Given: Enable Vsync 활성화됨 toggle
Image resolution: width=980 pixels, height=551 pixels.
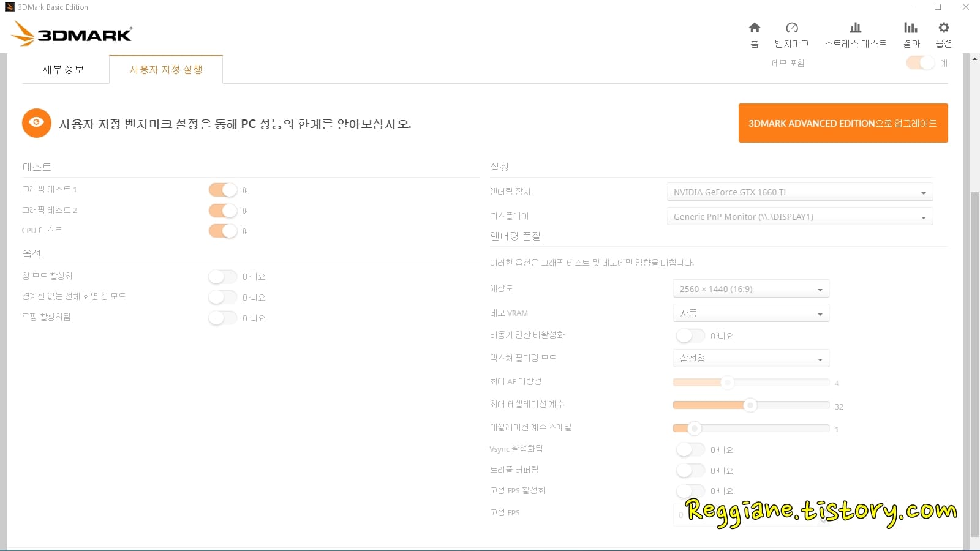Looking at the screenshot, I should tap(690, 449).
